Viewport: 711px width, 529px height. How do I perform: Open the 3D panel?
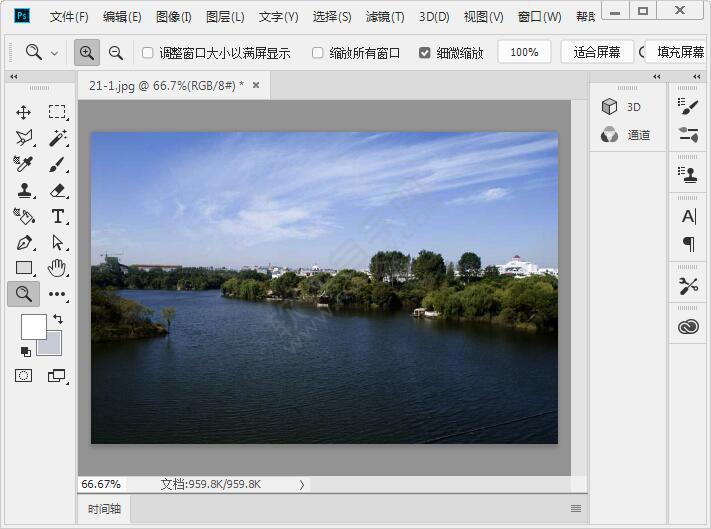click(621, 107)
